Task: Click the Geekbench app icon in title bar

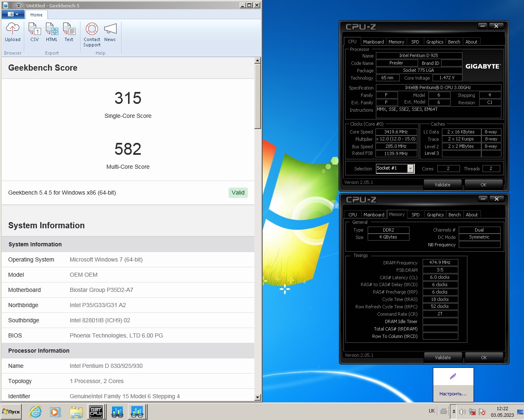Action: point(6,5)
